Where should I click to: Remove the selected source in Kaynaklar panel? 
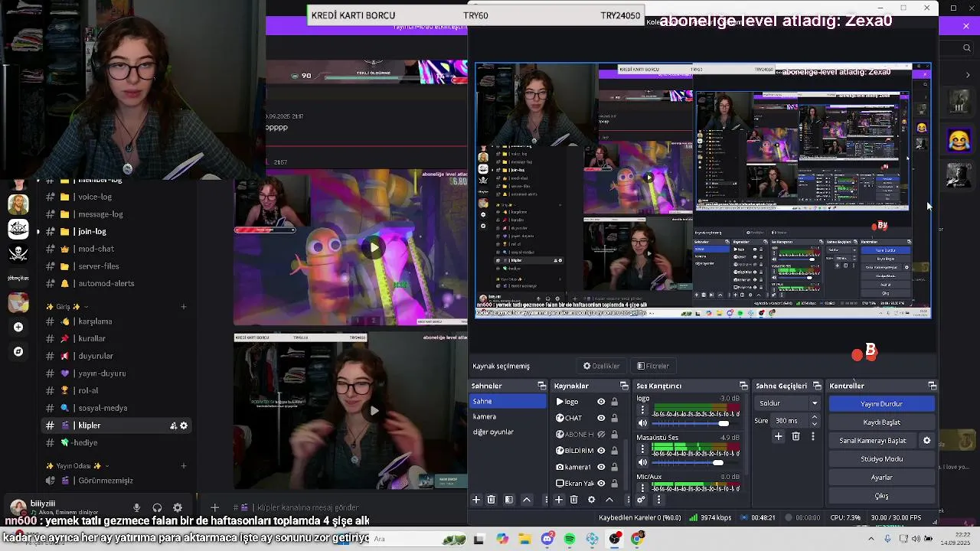coord(573,500)
